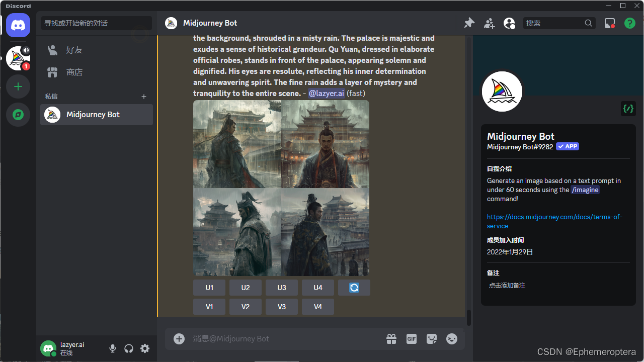The height and width of the screenshot is (362, 644).
Task: Click the Discord home logo icon
Action: (18, 25)
